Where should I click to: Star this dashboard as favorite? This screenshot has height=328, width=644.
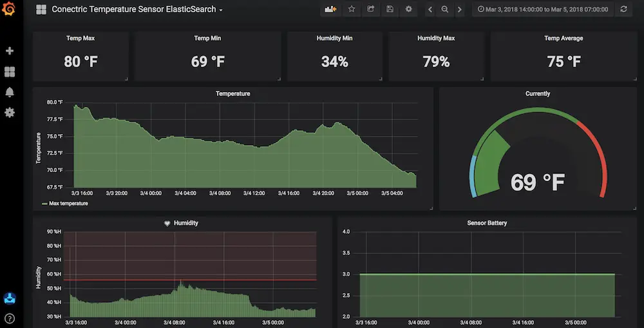click(352, 9)
